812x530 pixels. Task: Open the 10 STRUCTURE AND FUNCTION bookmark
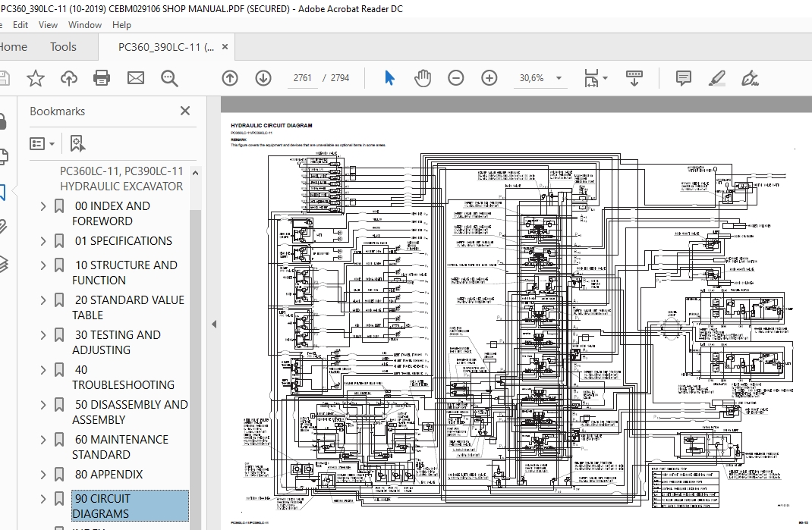click(124, 273)
